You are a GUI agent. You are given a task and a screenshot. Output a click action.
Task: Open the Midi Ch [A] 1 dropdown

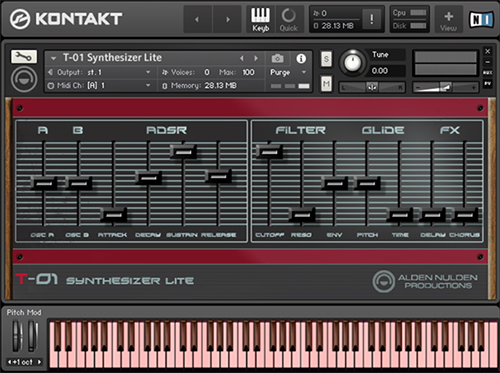click(x=100, y=86)
